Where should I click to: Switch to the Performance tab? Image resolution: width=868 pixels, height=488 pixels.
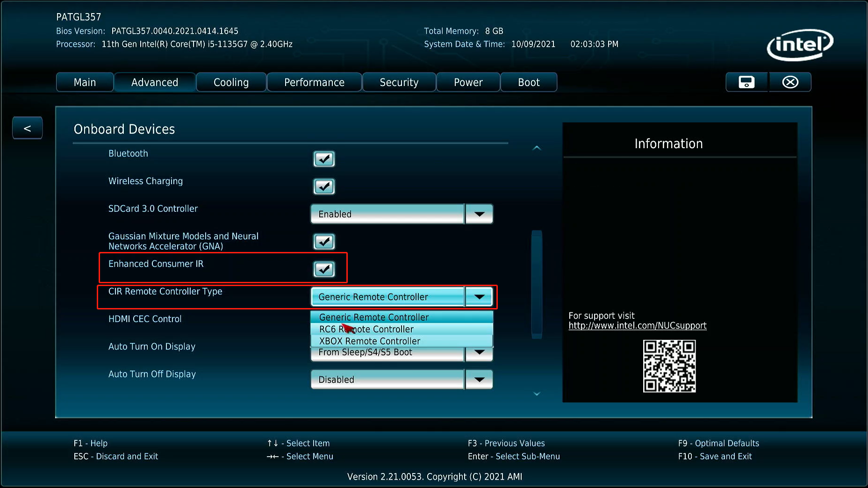314,82
